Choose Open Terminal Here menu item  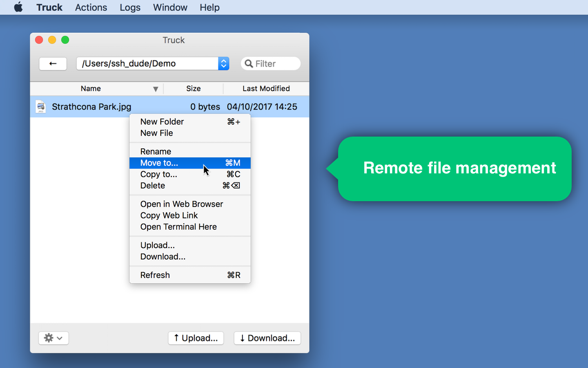click(x=190, y=227)
